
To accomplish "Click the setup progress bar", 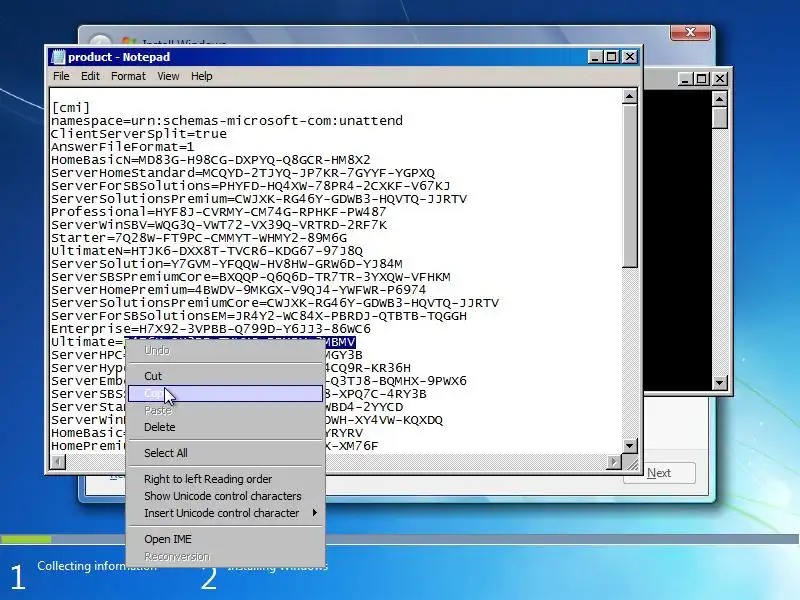I will click(x=400, y=539).
